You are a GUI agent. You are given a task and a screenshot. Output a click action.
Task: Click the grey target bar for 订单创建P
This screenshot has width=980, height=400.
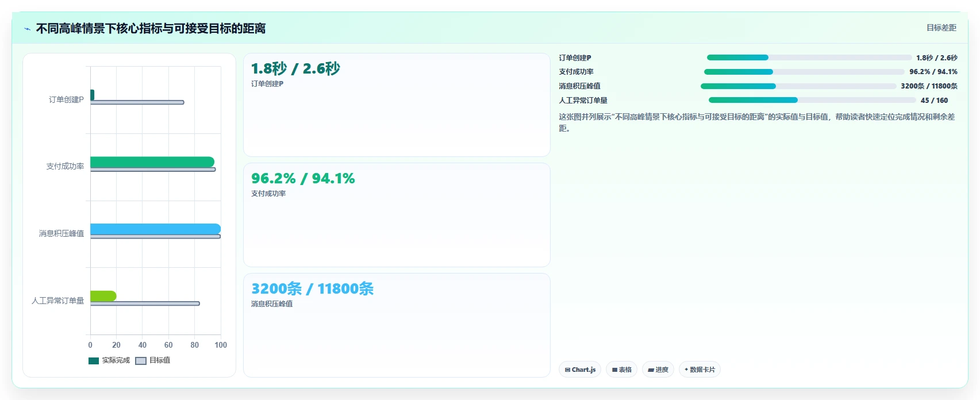click(137, 102)
